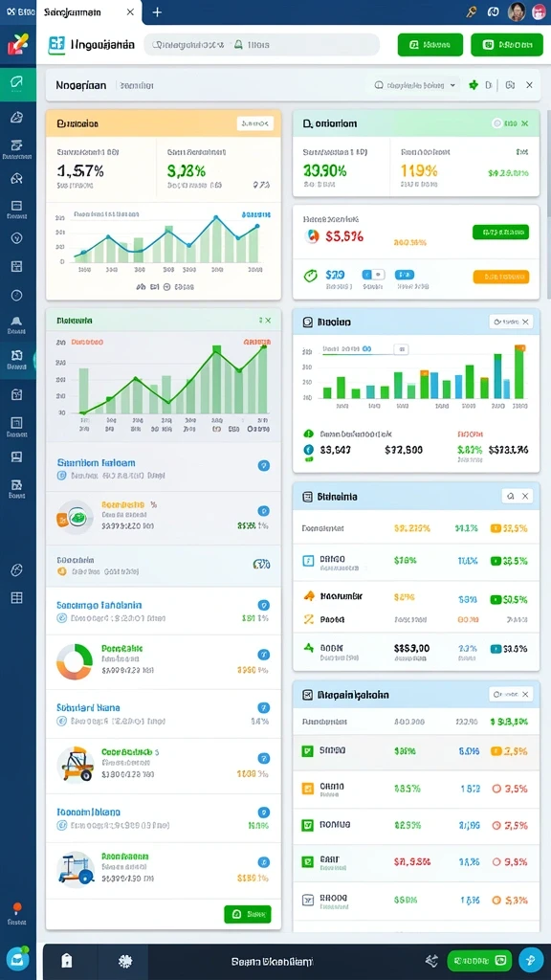
Task: Click the second green button in page header
Action: 507,45
